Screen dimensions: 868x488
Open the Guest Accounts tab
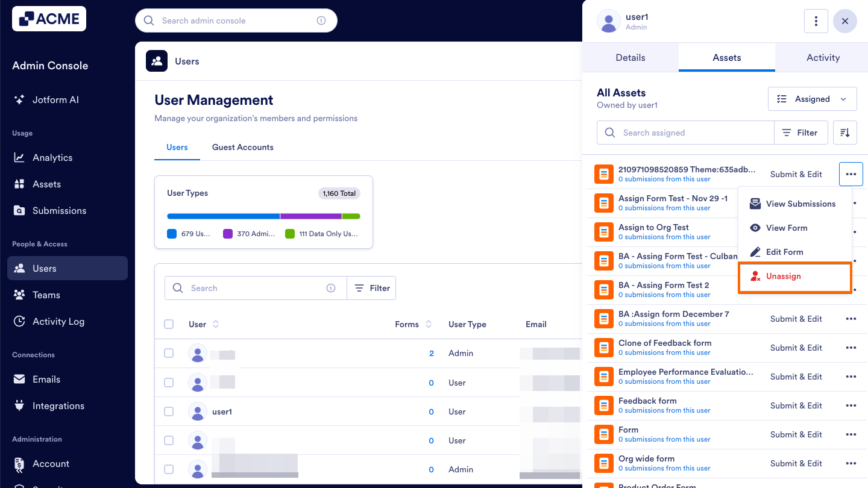[242, 147]
